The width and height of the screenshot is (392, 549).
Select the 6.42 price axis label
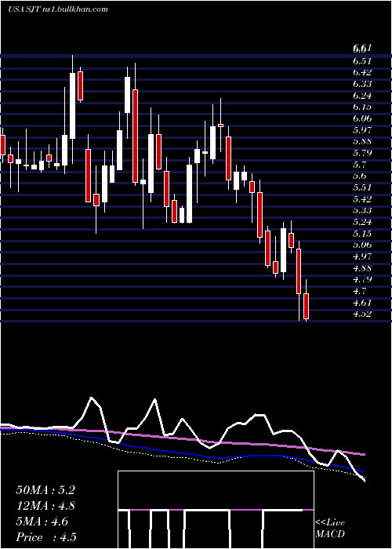(362, 72)
